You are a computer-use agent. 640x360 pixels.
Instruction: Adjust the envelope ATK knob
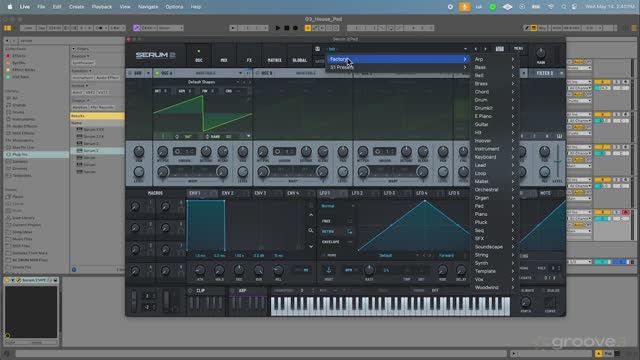point(200,270)
